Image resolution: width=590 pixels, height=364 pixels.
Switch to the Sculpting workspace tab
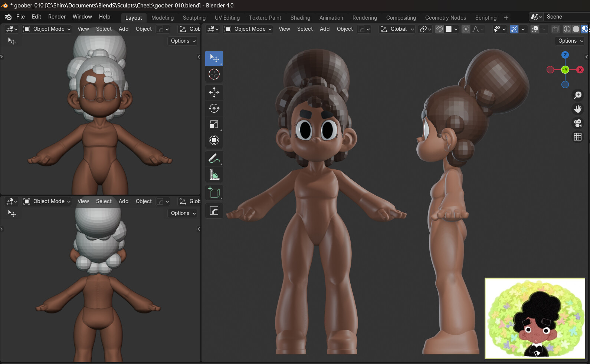(194, 18)
